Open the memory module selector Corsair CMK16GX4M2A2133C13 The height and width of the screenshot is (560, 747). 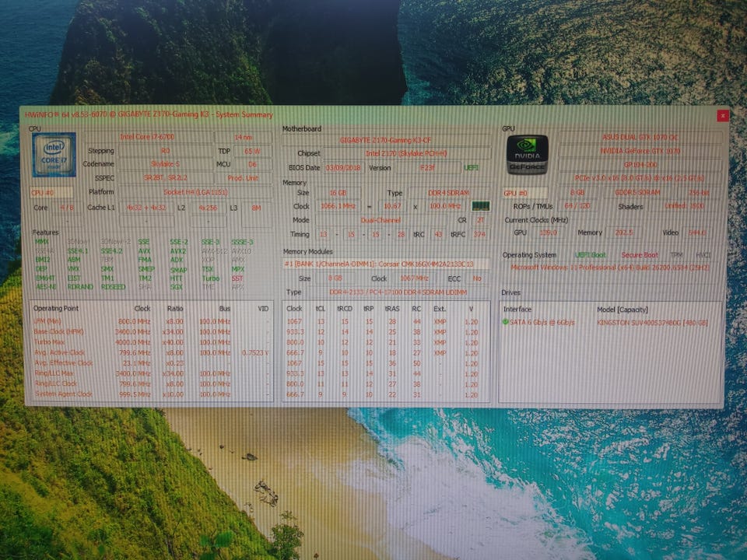coord(386,264)
